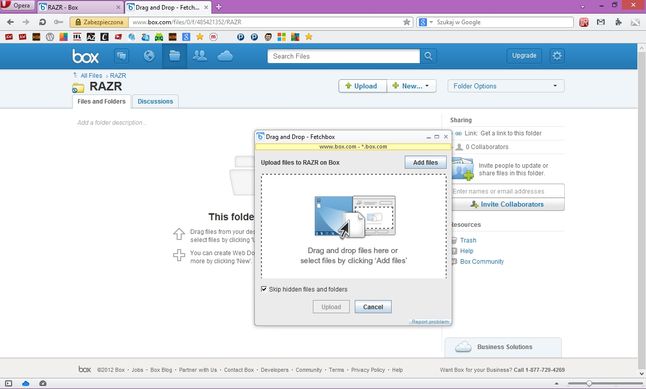Click the Opera Link cloud icon in status bar
The width and height of the screenshot is (646, 389).
point(26,384)
